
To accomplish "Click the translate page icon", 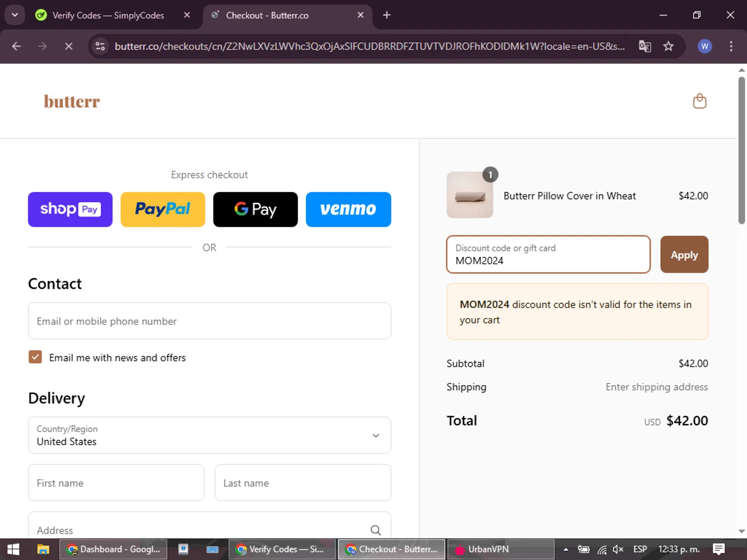I will [x=645, y=46].
